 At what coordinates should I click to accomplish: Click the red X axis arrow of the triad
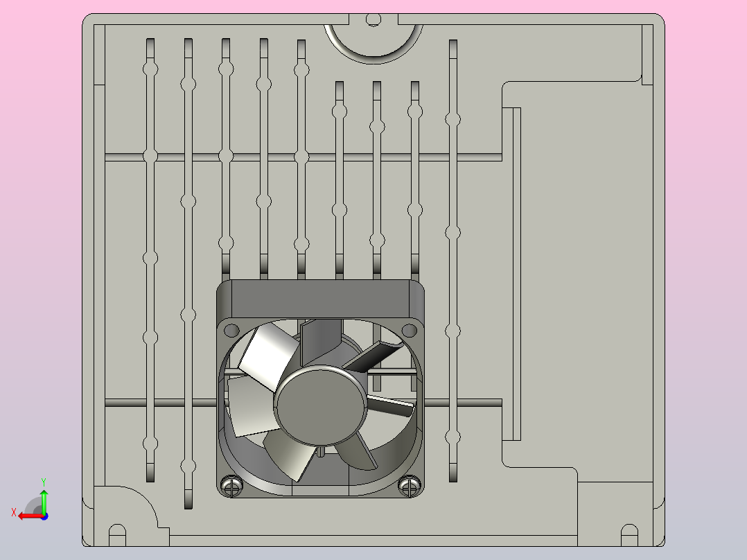[x=30, y=516]
